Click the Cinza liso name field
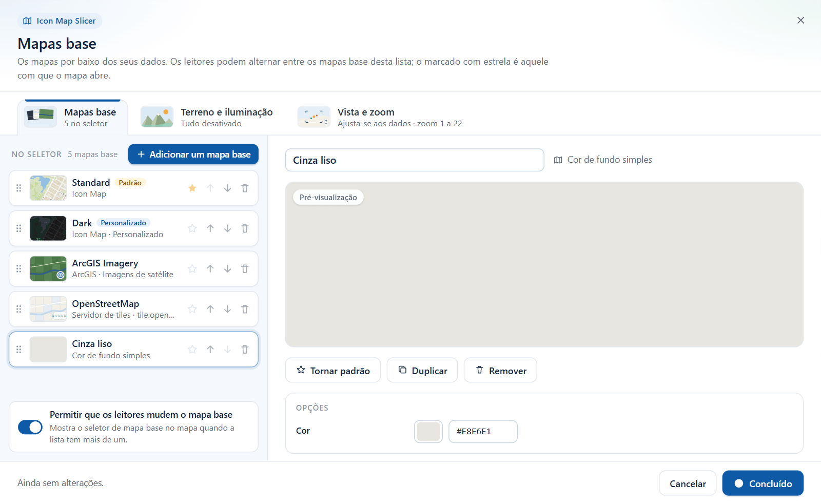 coord(415,160)
